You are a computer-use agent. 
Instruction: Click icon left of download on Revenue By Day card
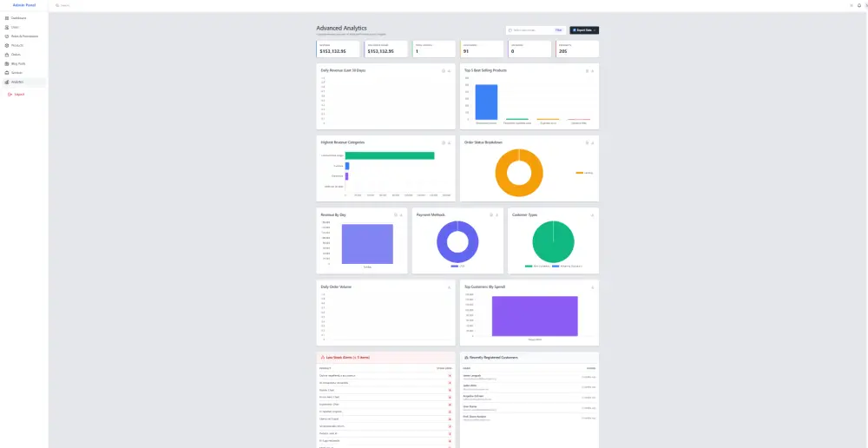coord(395,214)
